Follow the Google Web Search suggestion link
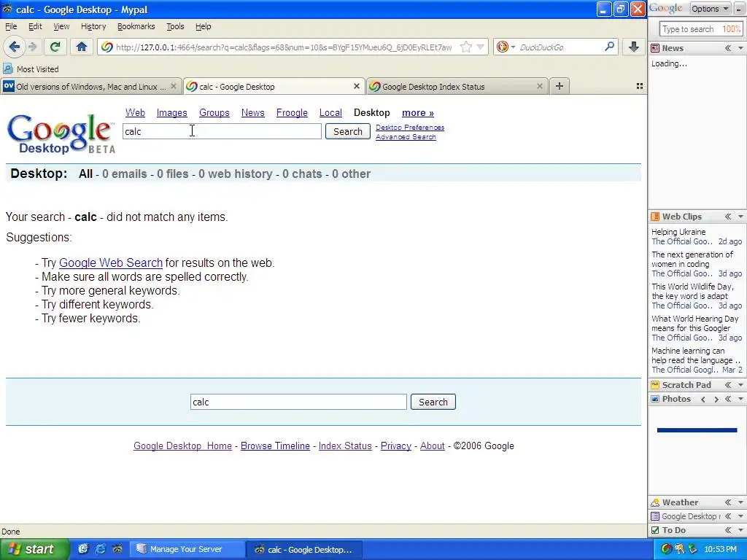Viewport: 747px width, 560px height. tap(111, 262)
